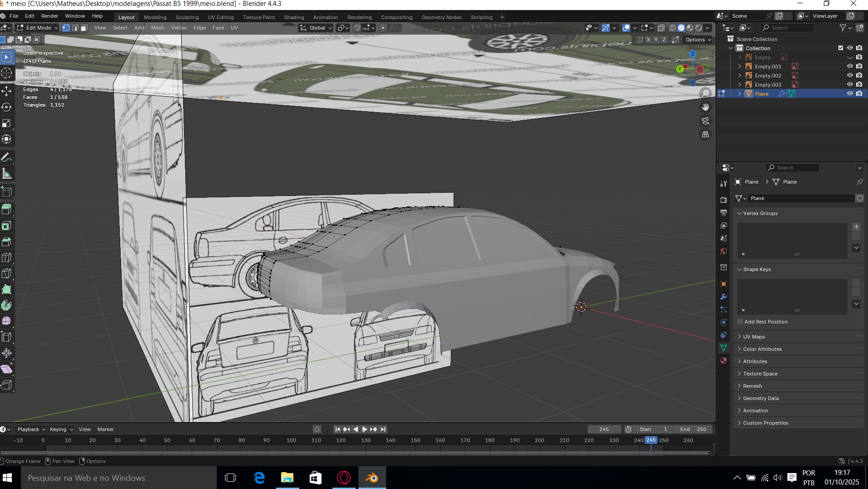The width and height of the screenshot is (868, 489).
Task: Open Blender from the Windows taskbar
Action: (372, 478)
